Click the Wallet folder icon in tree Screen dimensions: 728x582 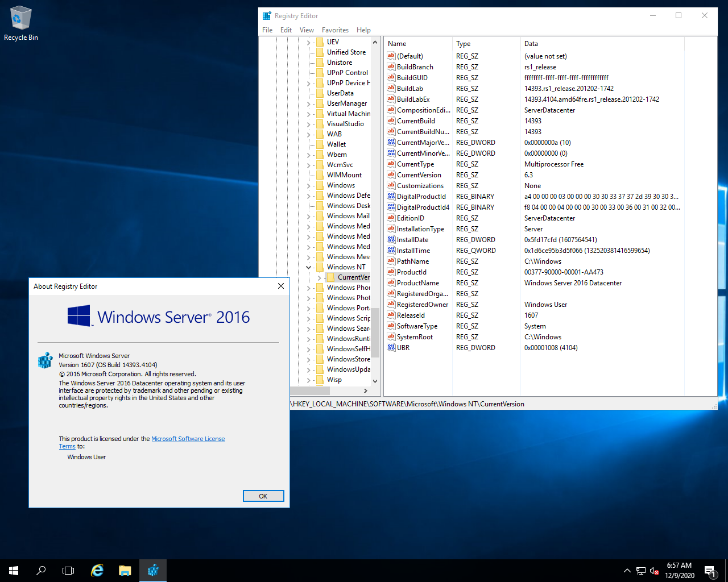[320, 144]
